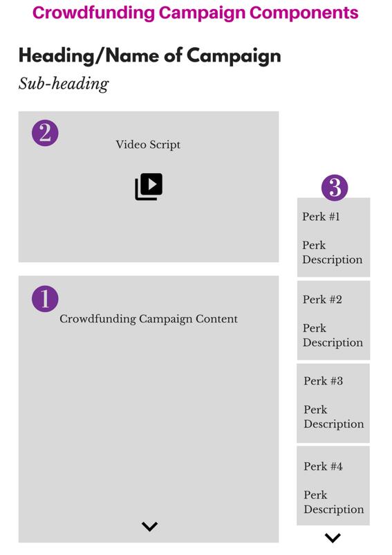Image resolution: width=392 pixels, height=555 pixels.
Task: Click the Heading/Name of Campaign title
Action: pos(149,56)
